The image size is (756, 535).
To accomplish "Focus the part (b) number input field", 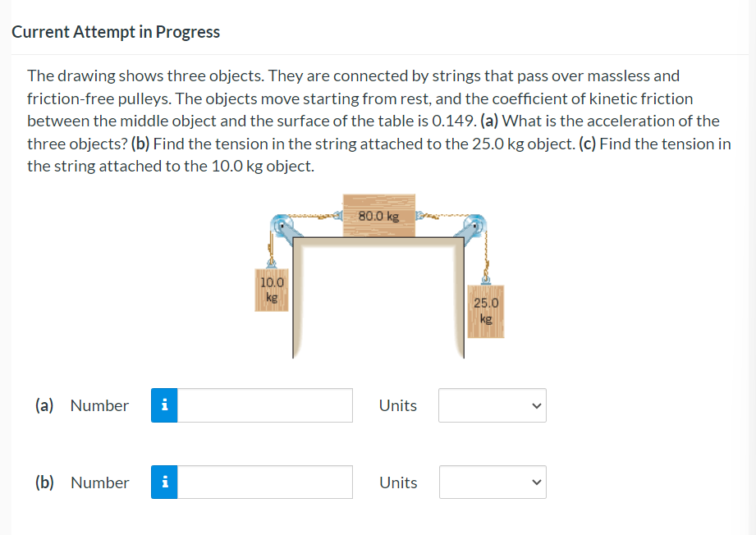I will click(264, 482).
